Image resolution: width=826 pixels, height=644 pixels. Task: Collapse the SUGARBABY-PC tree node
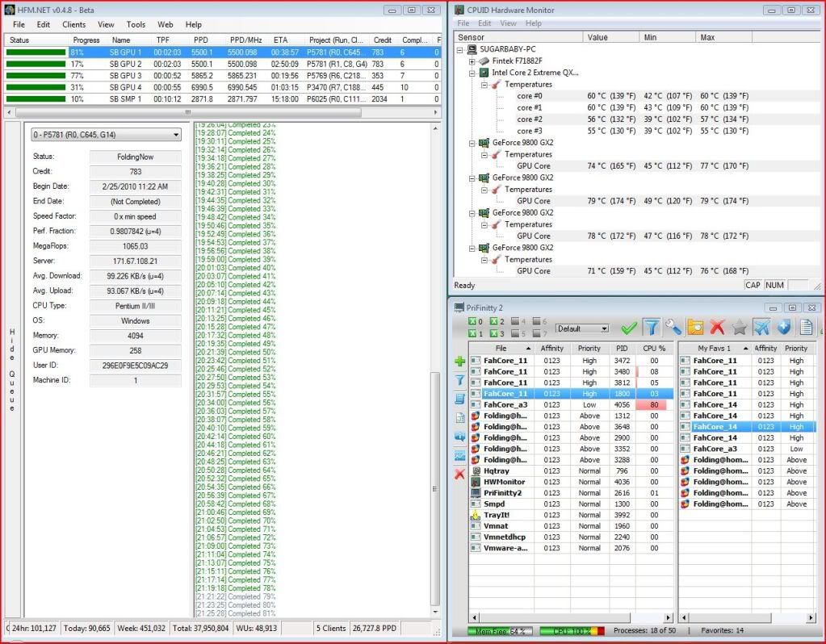coord(460,49)
